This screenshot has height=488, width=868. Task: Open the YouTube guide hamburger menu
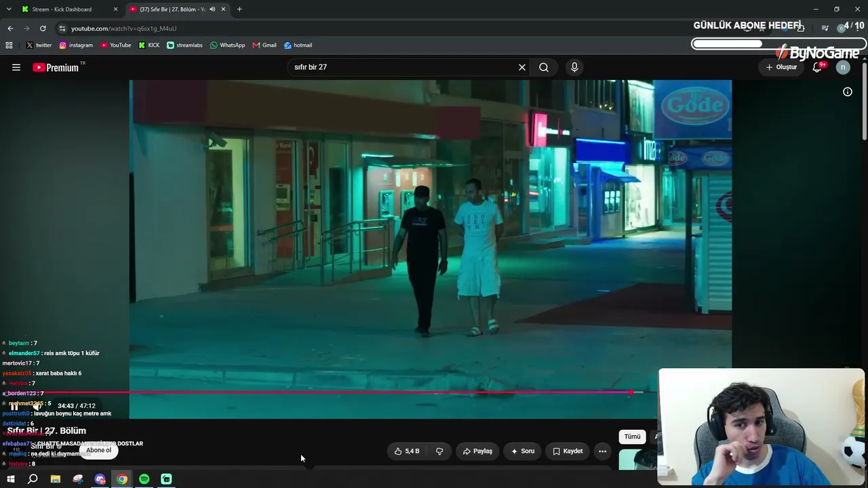click(16, 67)
